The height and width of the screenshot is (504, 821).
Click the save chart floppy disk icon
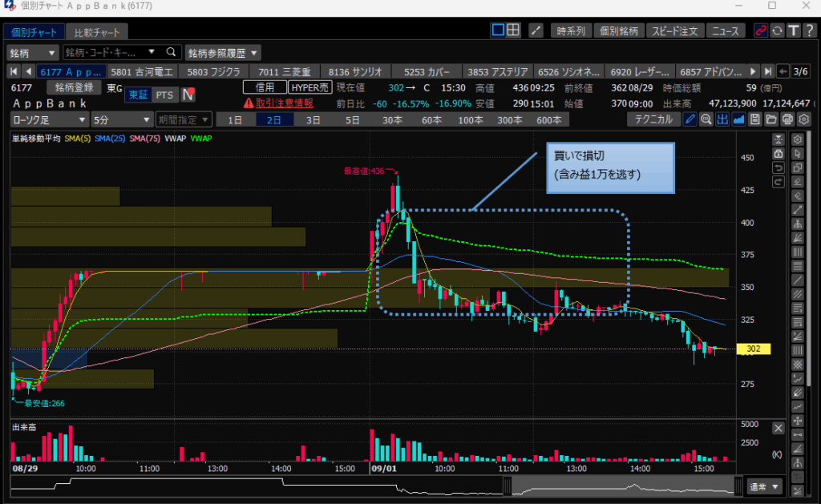754,119
